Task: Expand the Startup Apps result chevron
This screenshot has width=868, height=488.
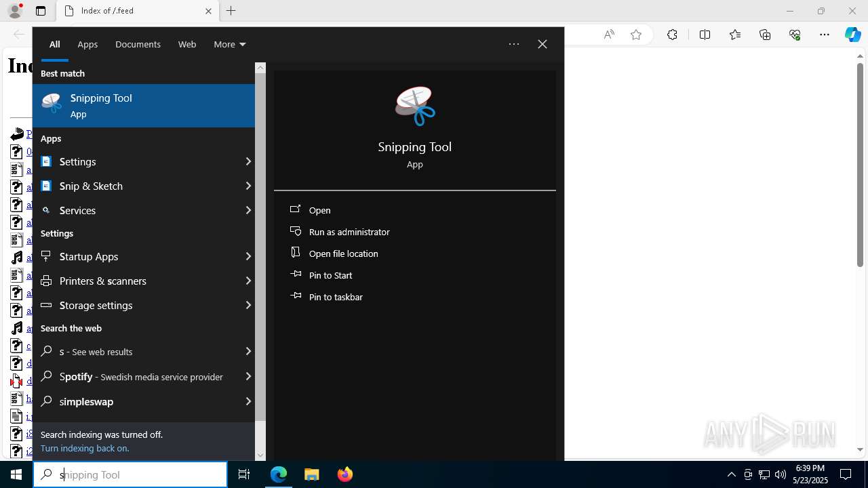Action: (248, 256)
